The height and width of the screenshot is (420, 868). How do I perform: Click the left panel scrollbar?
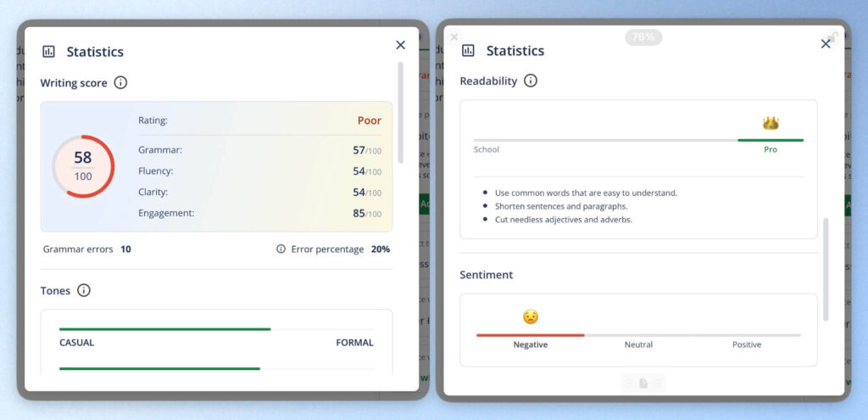pyautogui.click(x=401, y=113)
